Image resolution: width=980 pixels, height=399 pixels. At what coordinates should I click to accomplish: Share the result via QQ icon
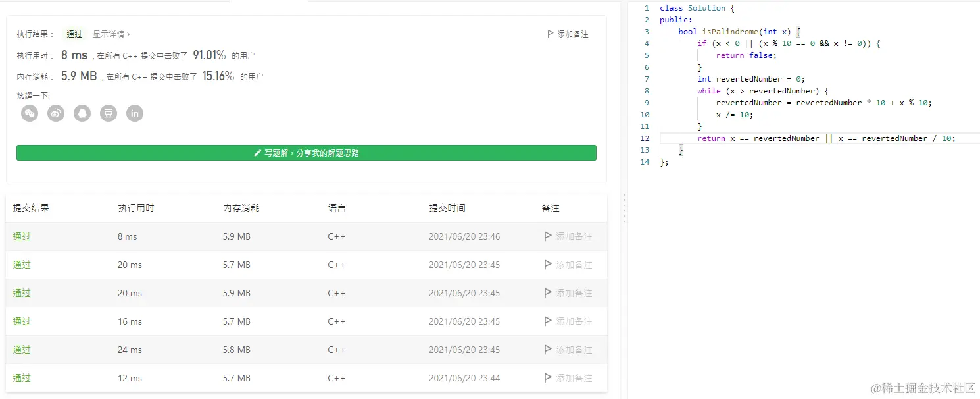click(82, 113)
